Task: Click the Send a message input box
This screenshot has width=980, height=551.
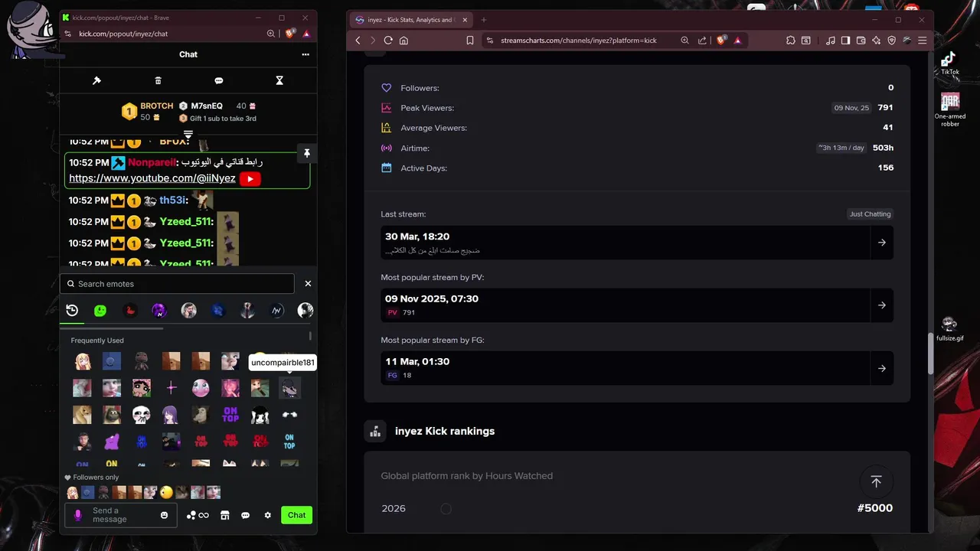Action: pyautogui.click(x=120, y=515)
